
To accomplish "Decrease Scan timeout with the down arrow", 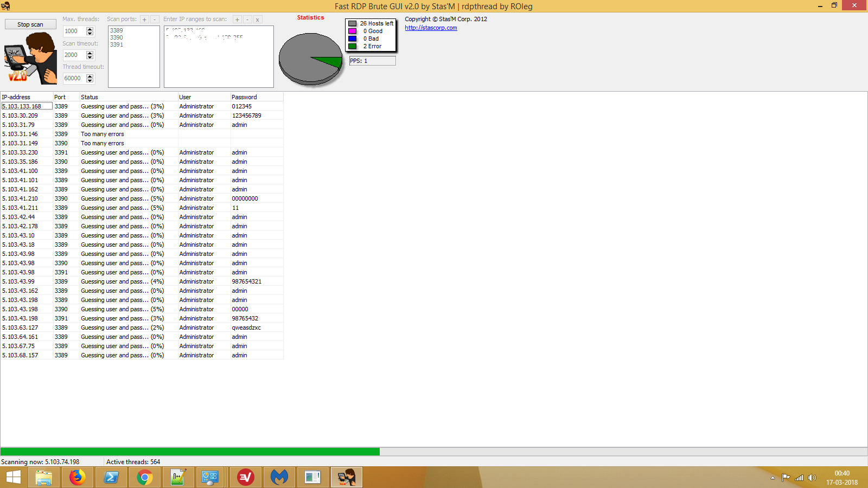I will [90, 57].
